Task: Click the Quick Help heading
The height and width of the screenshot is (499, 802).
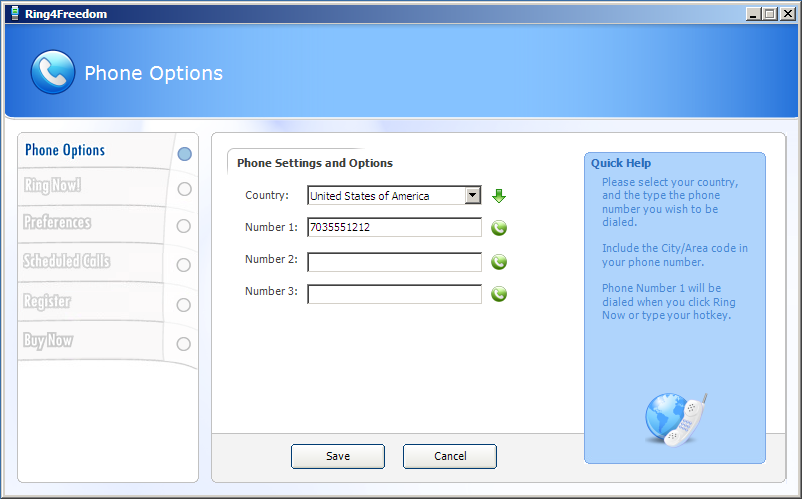Action: (621, 163)
